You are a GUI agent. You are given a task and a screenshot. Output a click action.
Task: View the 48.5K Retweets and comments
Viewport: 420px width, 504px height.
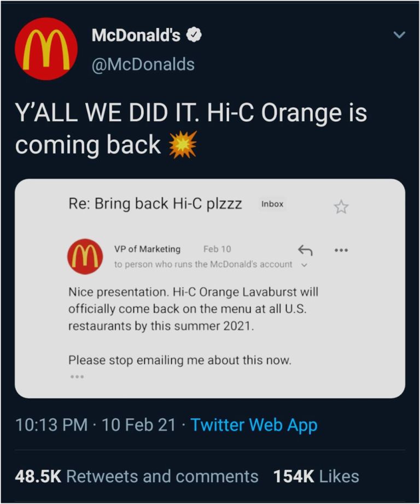(x=137, y=476)
